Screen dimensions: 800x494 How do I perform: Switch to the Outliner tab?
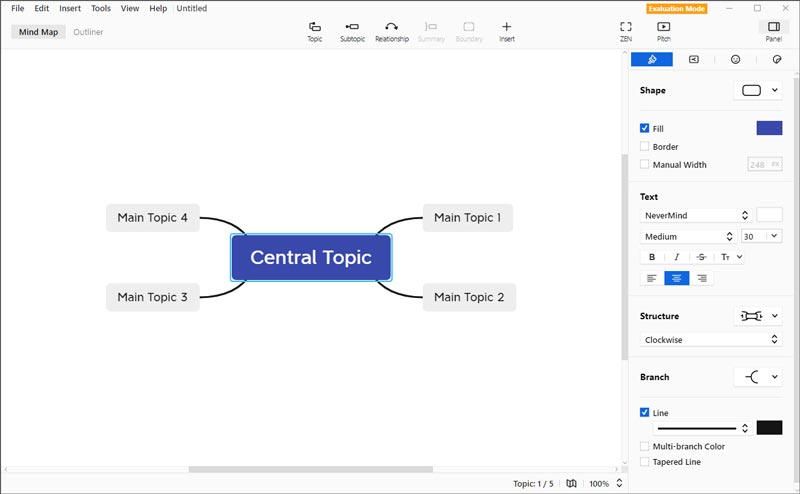coord(88,32)
